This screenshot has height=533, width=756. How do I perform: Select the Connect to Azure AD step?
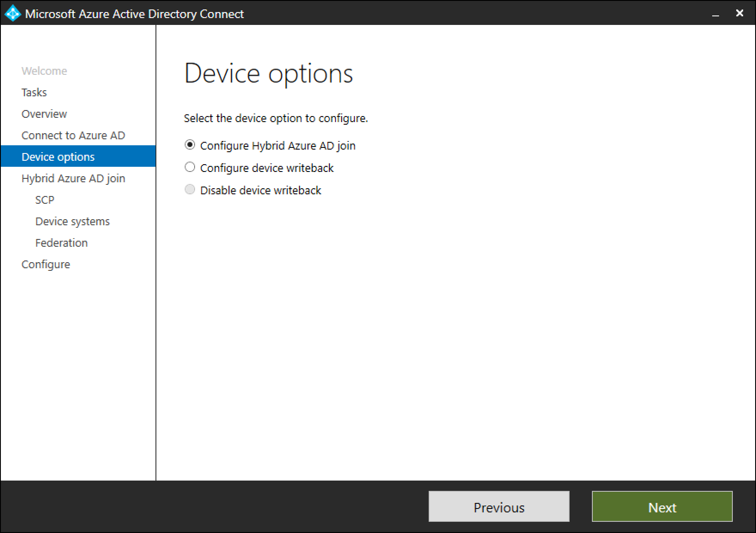(x=73, y=135)
